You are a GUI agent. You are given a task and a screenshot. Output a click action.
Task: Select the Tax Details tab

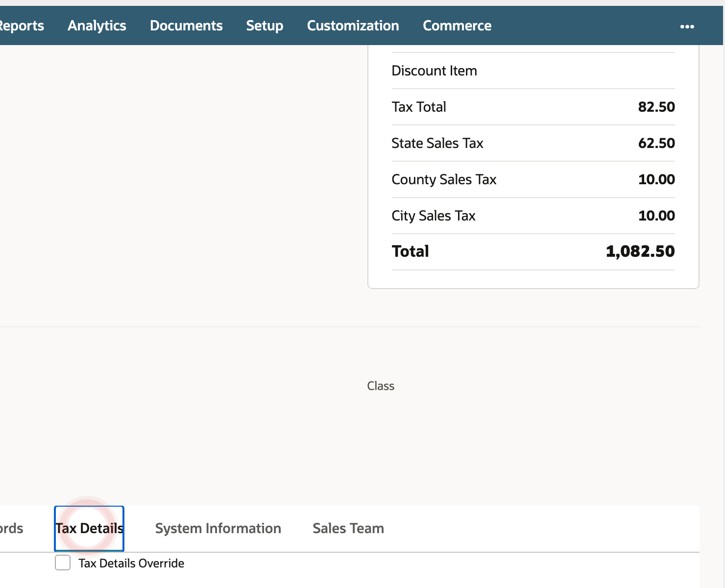tap(89, 528)
